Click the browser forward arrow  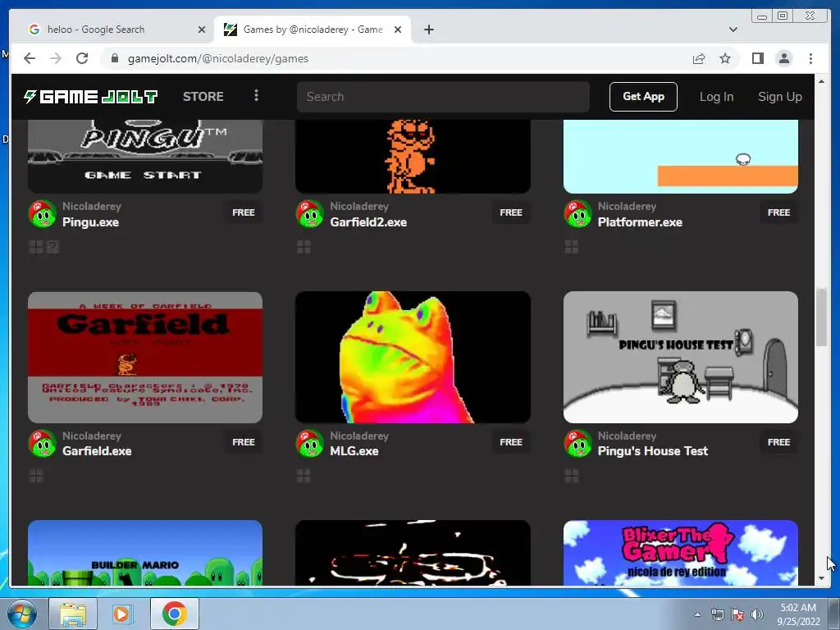point(56,58)
